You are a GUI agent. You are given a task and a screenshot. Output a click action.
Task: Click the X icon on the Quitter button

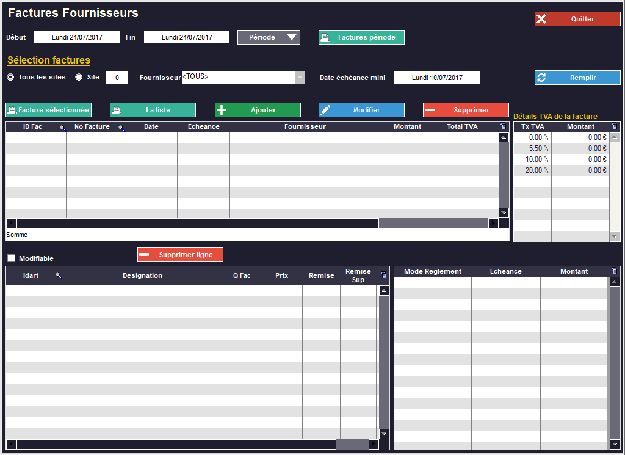click(x=541, y=19)
